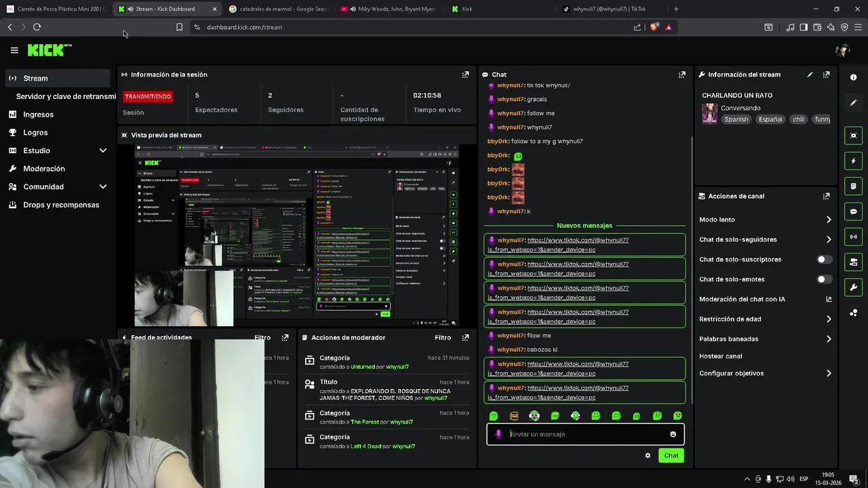
Task: Toggle the chat bubble widget in sidebar
Action: point(853,211)
